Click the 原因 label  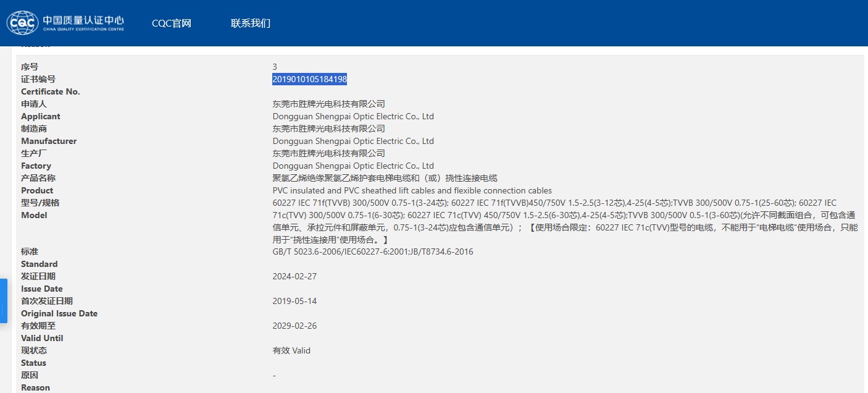[30, 375]
